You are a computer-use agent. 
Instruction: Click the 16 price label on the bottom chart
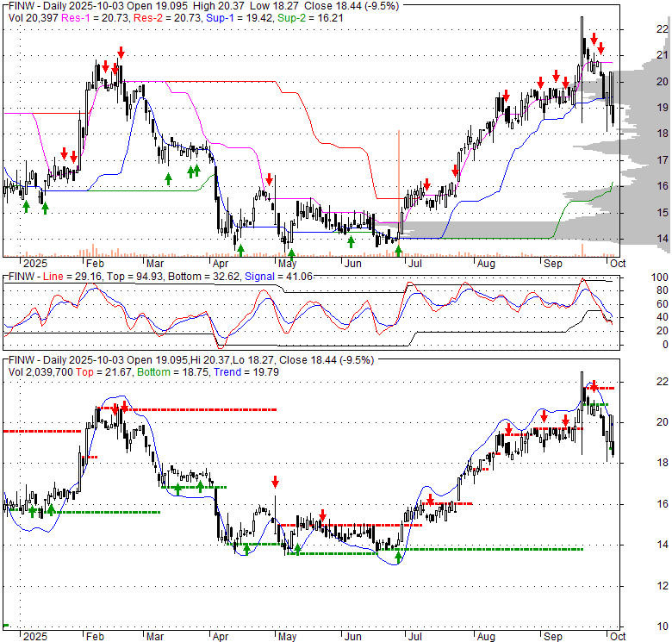(x=663, y=503)
